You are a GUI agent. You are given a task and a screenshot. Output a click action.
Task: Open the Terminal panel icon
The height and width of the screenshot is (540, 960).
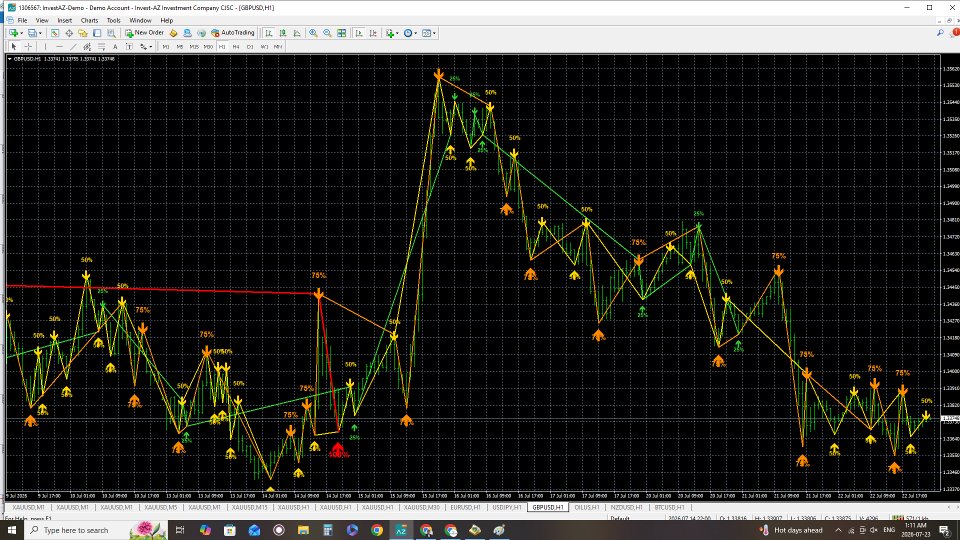point(97,33)
